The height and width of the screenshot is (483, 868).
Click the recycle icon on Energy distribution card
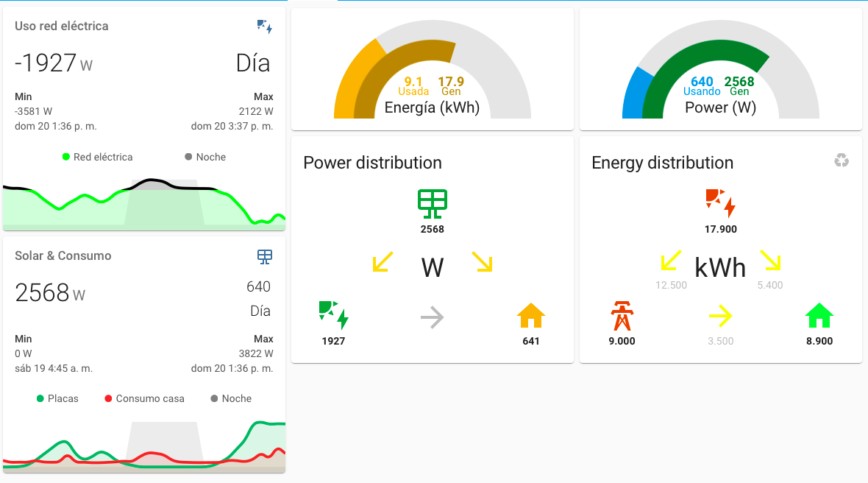[x=842, y=160]
